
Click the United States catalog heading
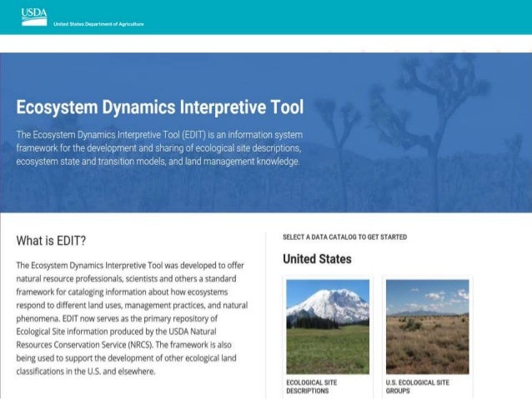(317, 259)
